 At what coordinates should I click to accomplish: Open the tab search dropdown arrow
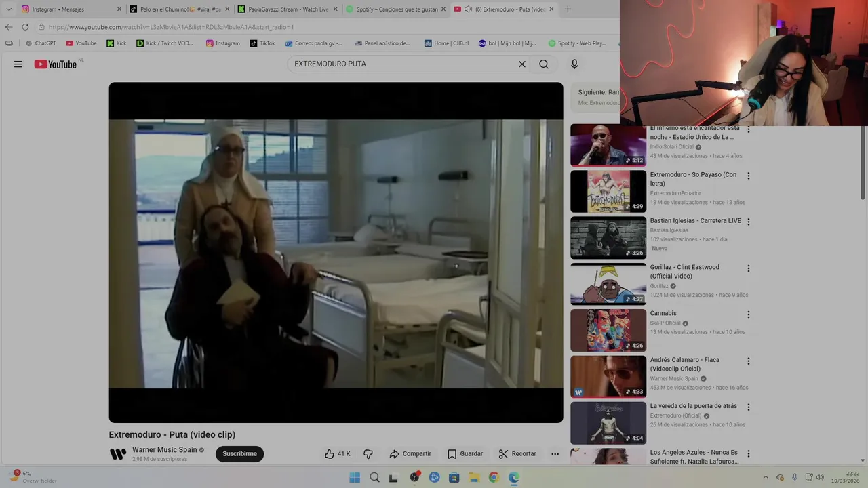[x=8, y=9]
